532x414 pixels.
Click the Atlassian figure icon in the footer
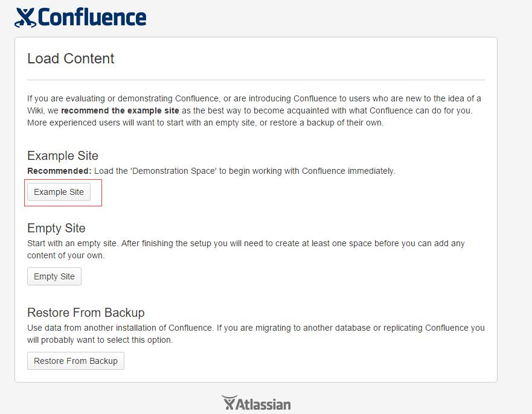[x=229, y=403]
